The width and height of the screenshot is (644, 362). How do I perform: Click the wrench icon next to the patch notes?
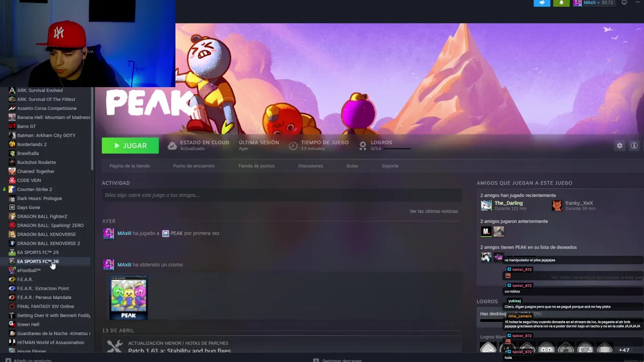click(x=114, y=346)
